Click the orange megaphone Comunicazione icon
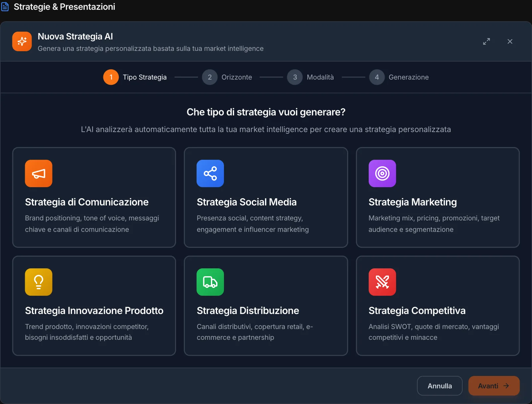This screenshot has width=532, height=404. point(39,173)
